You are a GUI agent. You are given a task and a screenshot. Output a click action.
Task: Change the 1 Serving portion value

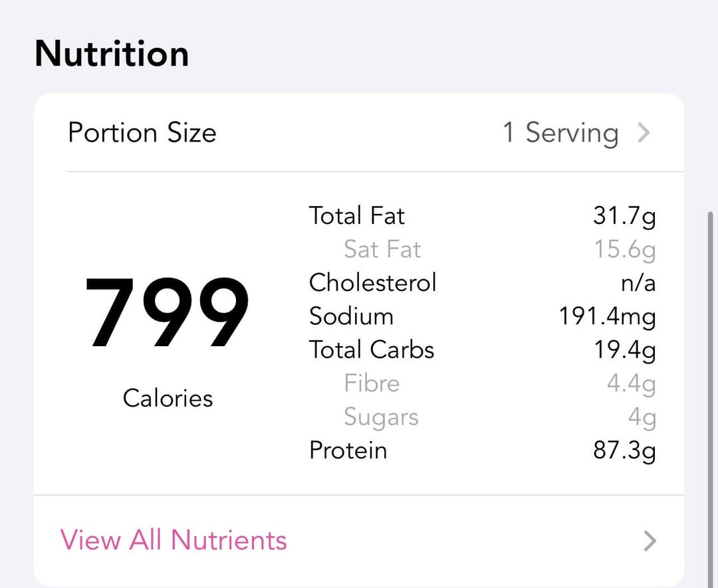[x=560, y=133]
